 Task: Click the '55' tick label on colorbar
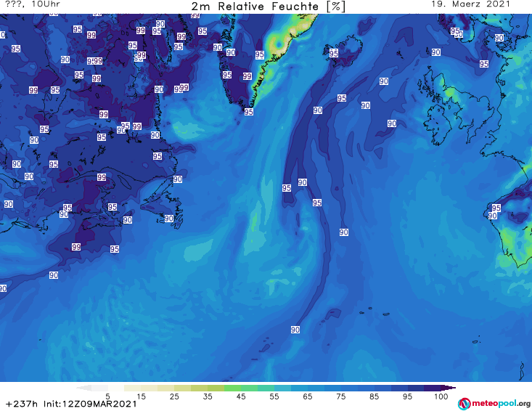pos(274,396)
